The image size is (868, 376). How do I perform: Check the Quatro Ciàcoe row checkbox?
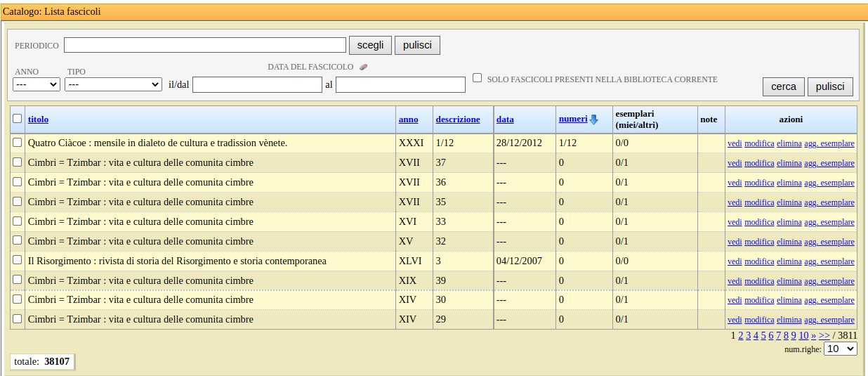[x=18, y=142]
